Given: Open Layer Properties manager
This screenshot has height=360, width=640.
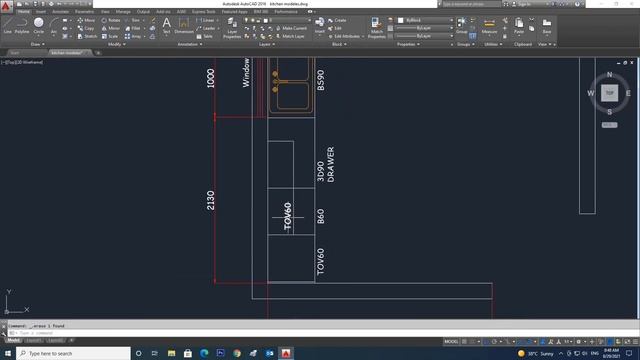Looking at the screenshot, I should click(x=232, y=28).
